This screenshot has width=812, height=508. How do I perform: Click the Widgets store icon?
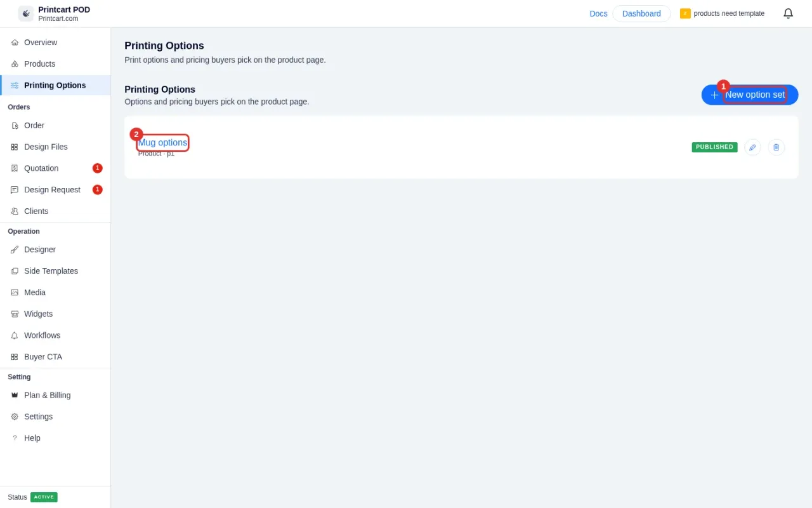pos(15,314)
